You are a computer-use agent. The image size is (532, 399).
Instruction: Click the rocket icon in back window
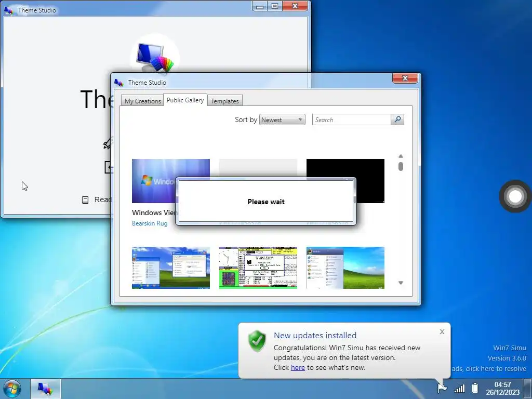point(107,143)
